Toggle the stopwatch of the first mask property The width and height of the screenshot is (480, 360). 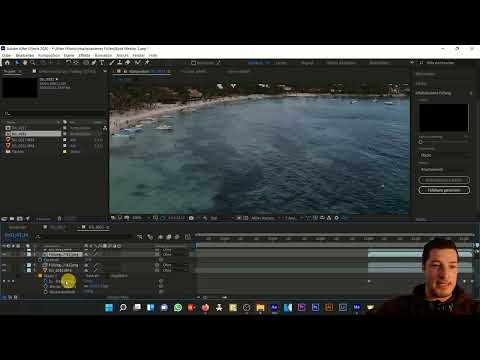tap(46, 281)
